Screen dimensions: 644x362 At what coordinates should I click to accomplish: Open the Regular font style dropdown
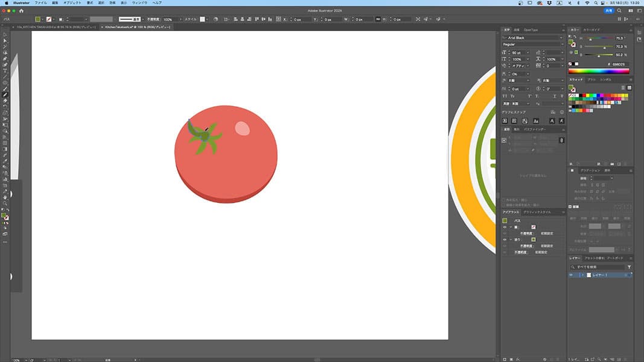click(x=561, y=44)
